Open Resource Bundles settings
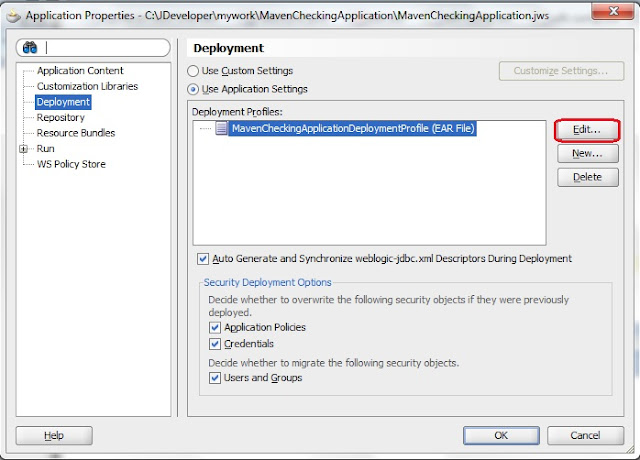 (x=76, y=133)
